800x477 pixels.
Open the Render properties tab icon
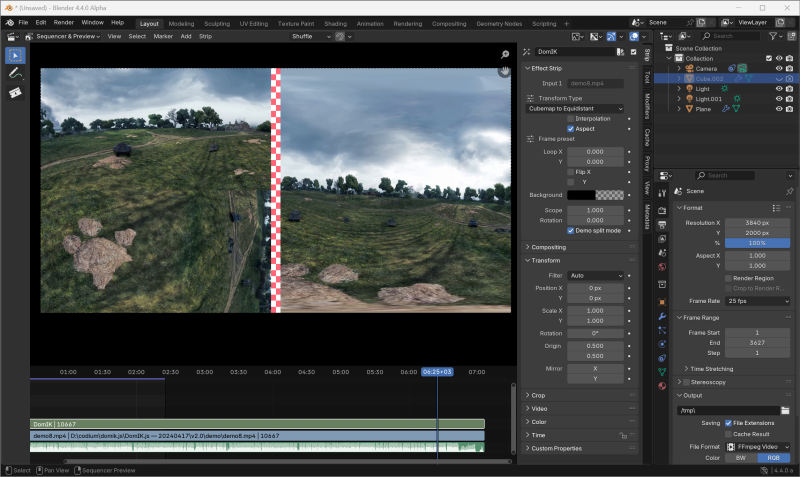coord(662,210)
